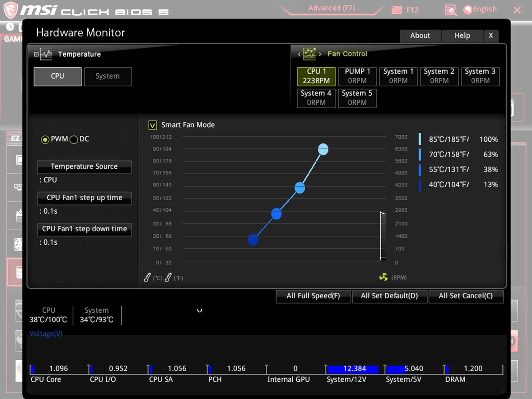Click the Fahrenheit thermometer icon below graph
This screenshot has width=532, height=399.
point(168,278)
